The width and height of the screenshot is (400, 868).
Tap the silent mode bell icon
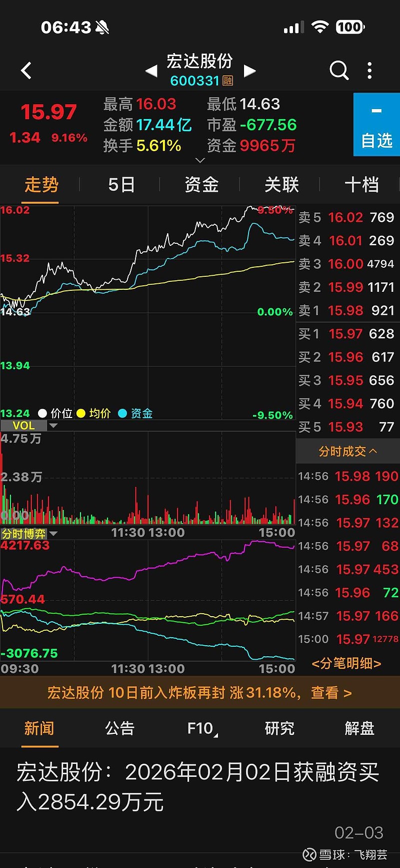[x=102, y=28]
